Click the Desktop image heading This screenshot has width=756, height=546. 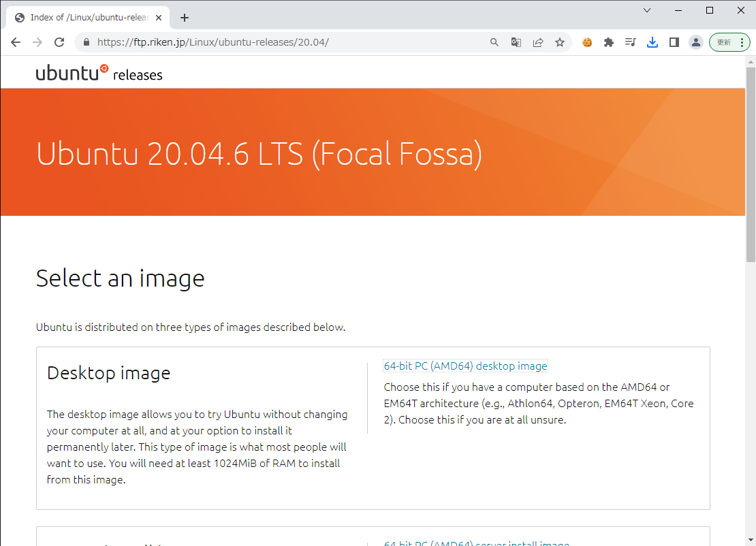coord(108,373)
